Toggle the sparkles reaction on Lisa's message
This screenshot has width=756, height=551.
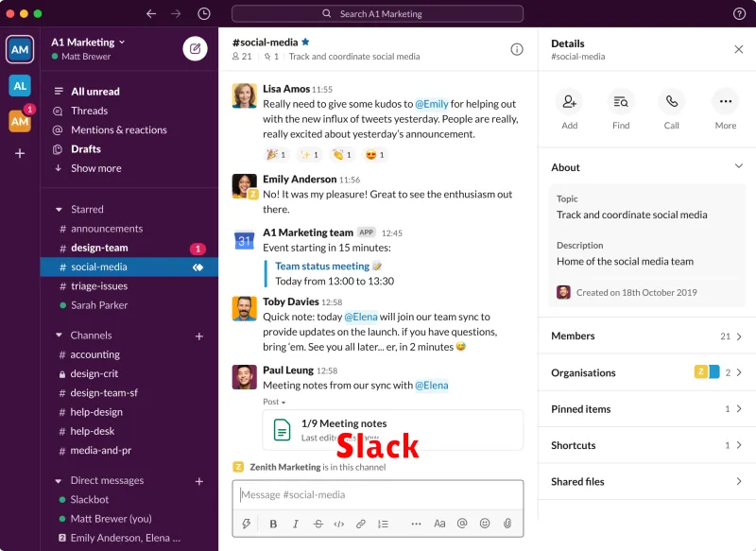pos(309,155)
